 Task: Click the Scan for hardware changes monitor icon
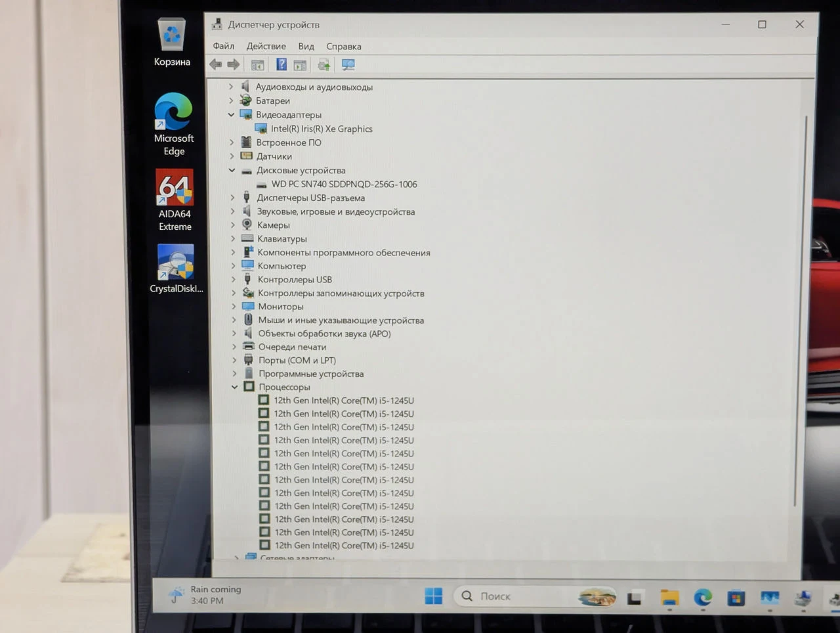348,64
